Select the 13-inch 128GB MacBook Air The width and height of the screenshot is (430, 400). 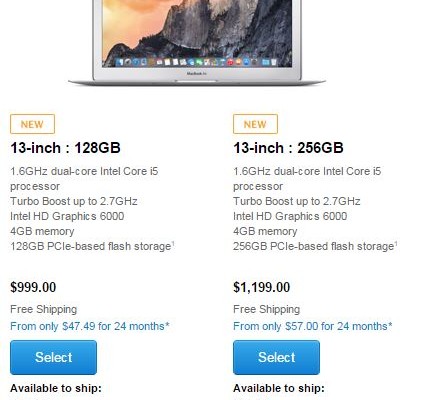click(x=53, y=357)
